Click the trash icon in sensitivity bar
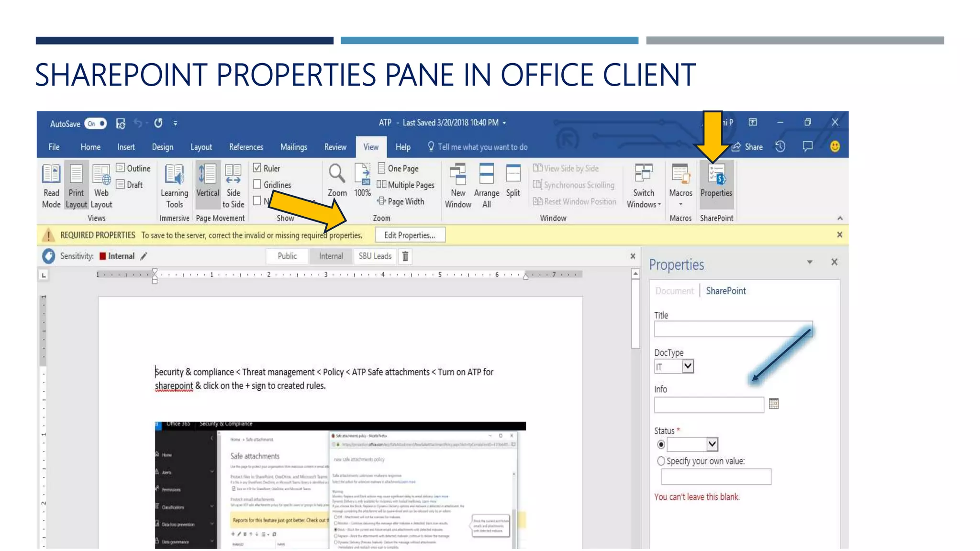Screen dimensions: 980x551 tap(405, 256)
